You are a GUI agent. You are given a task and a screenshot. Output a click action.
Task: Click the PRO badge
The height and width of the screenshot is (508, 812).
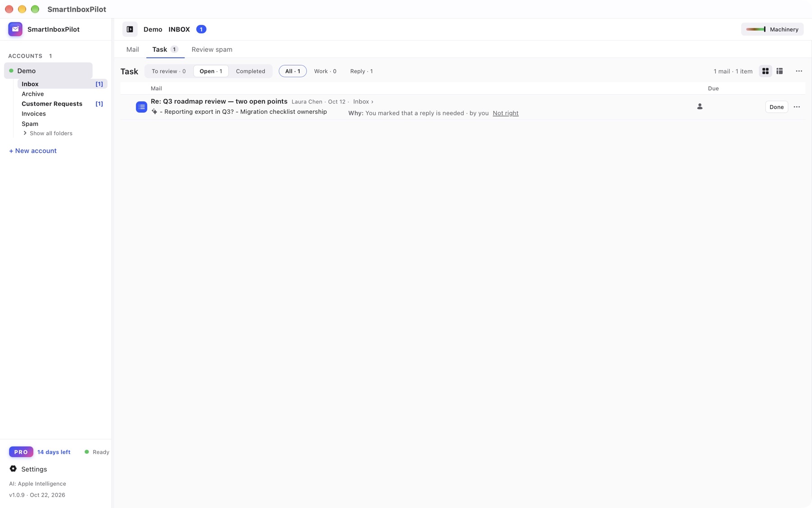coord(21,452)
